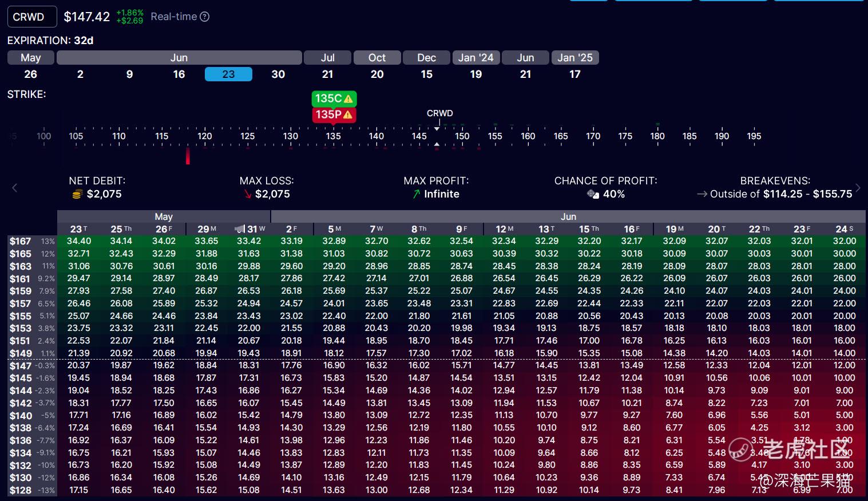Click the red arrow icon beside Max Loss amount
Screen dimensions: 868x501
(x=247, y=195)
